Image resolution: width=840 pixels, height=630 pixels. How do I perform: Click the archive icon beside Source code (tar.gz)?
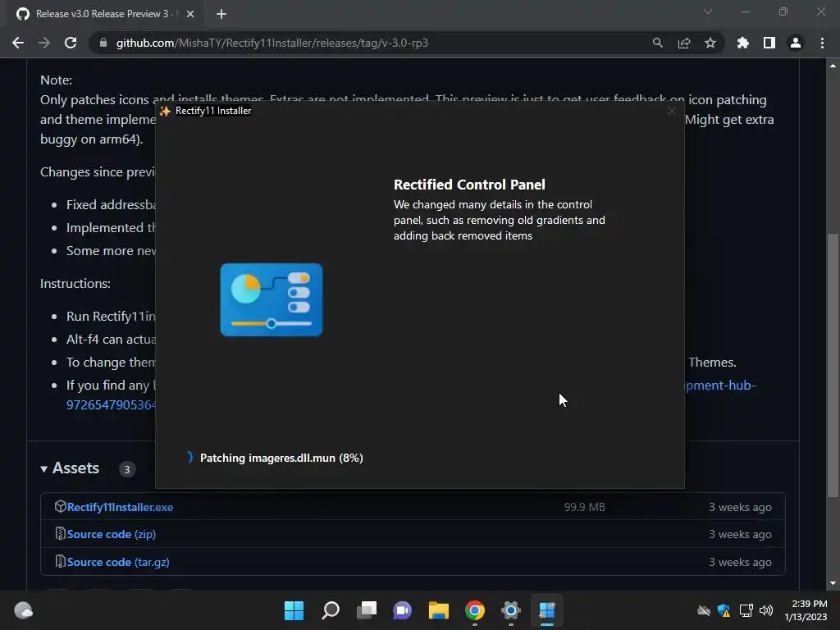(x=60, y=561)
